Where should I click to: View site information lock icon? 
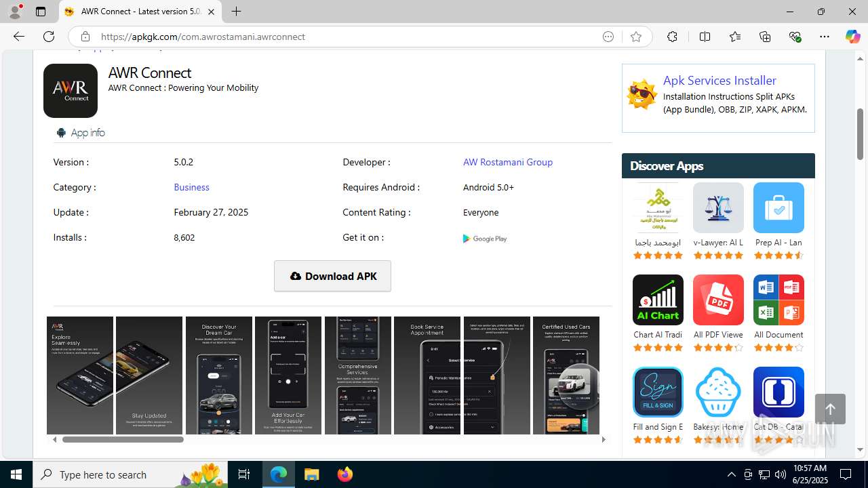coord(85,37)
